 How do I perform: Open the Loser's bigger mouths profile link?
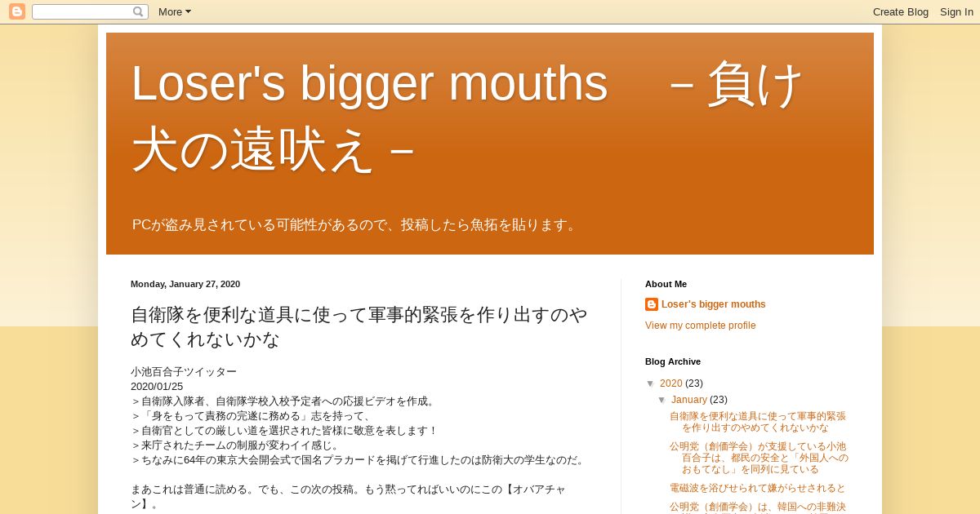pyautogui.click(x=714, y=304)
